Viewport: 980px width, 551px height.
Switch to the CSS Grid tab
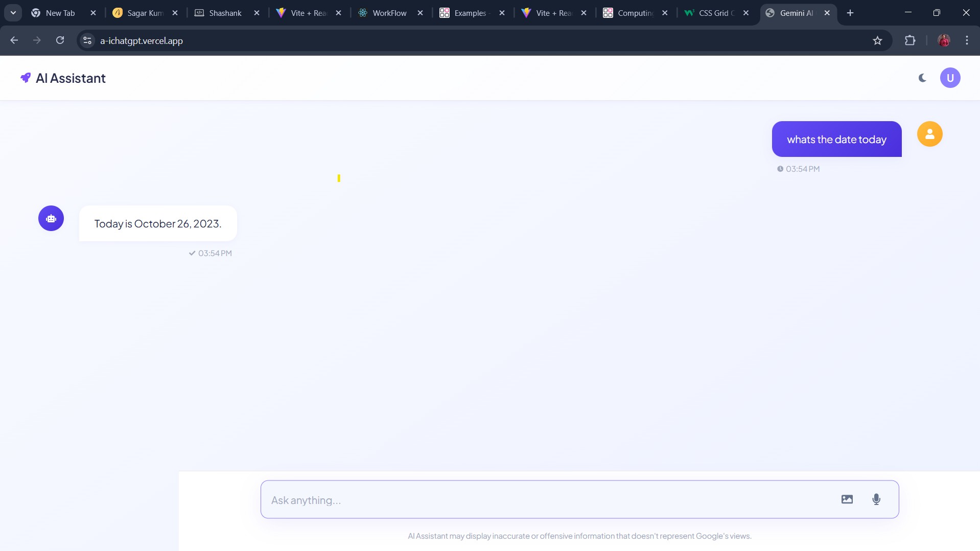point(717,13)
